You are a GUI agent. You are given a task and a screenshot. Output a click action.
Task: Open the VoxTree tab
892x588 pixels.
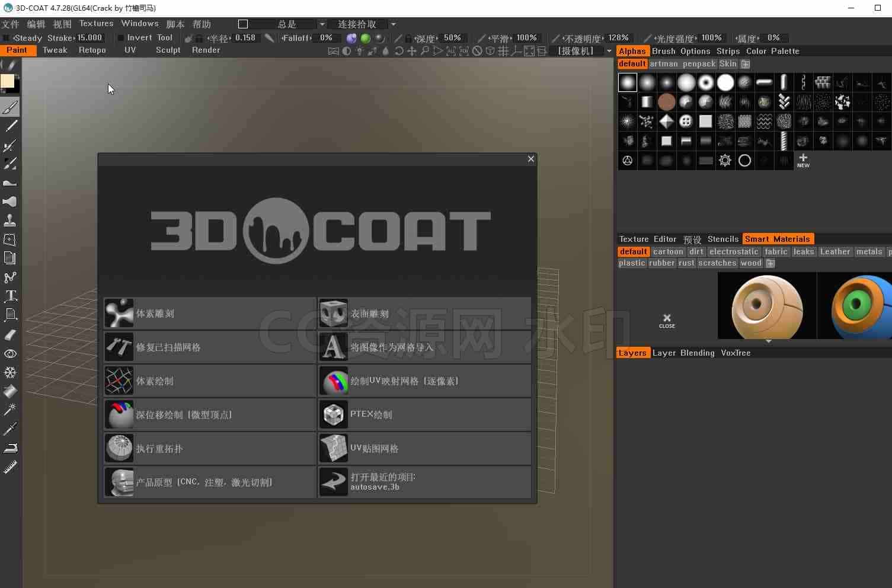click(736, 353)
